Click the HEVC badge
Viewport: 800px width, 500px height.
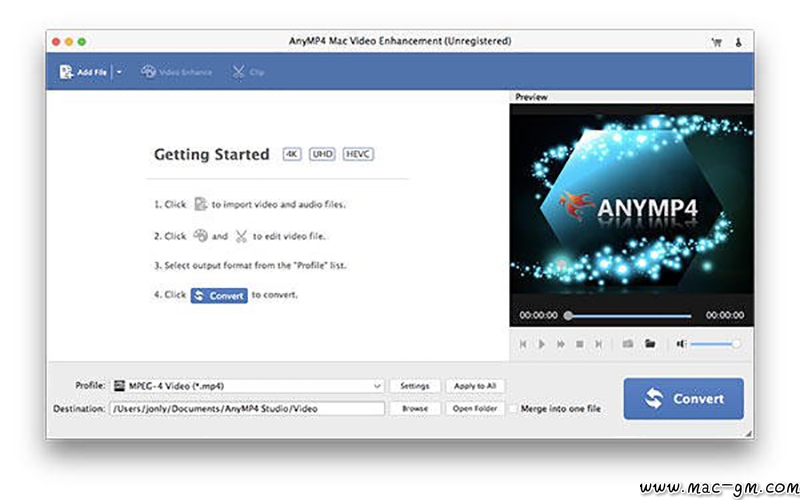358,154
